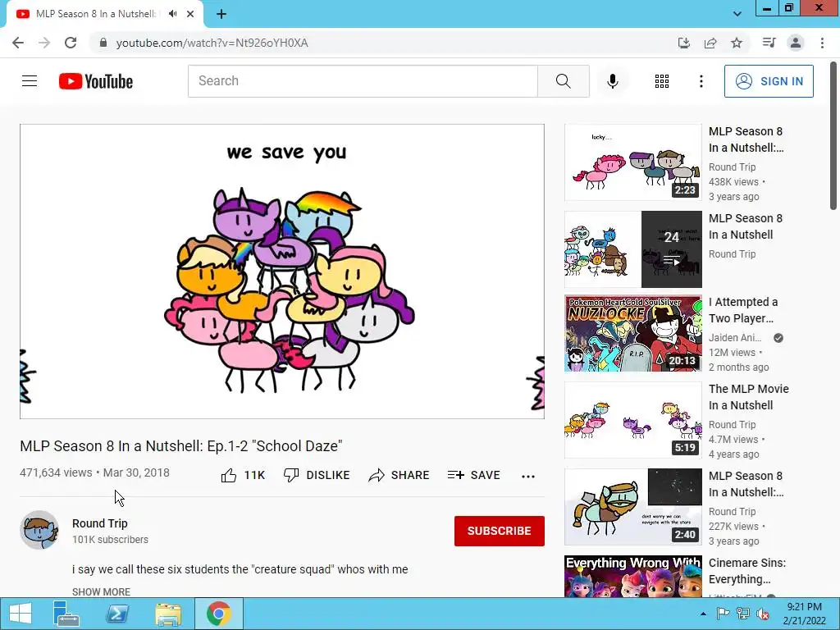
Task: Share this page icon in address bar
Action: (x=710, y=43)
